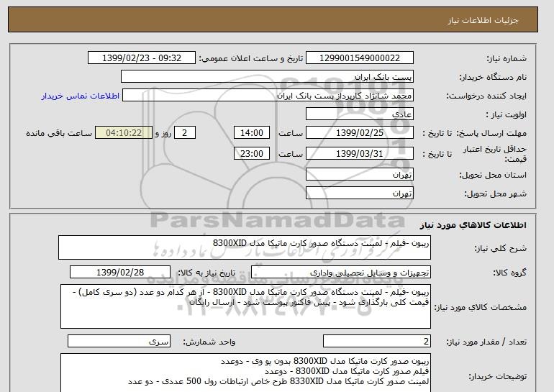
Task: Click request creator field محمد شانژاد
Action: (x=268, y=96)
